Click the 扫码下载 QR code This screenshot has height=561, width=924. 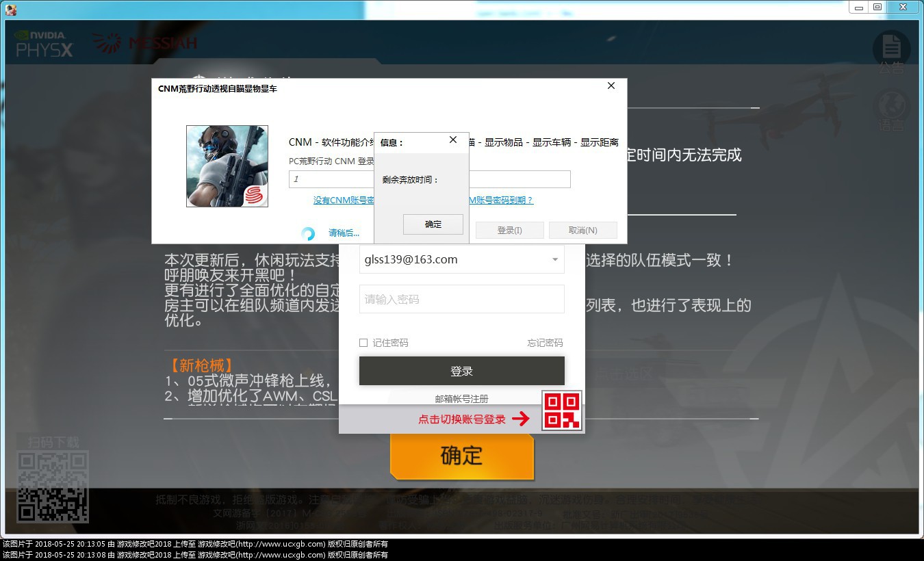(53, 485)
